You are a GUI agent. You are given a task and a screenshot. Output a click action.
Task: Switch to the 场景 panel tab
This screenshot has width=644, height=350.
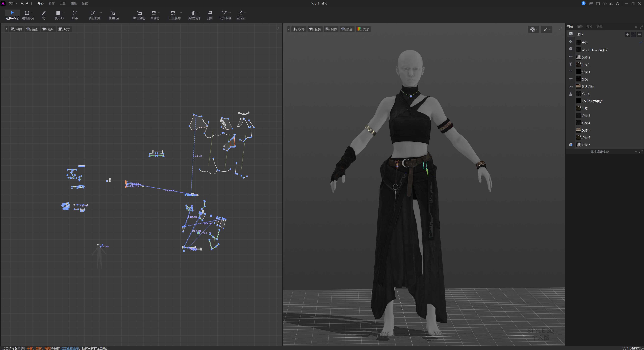(x=580, y=26)
